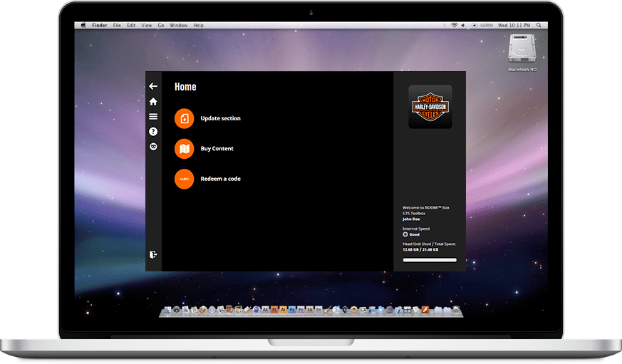This screenshot has width=622, height=364.
Task: Click the orange Update section icon
Action: pyautogui.click(x=184, y=118)
